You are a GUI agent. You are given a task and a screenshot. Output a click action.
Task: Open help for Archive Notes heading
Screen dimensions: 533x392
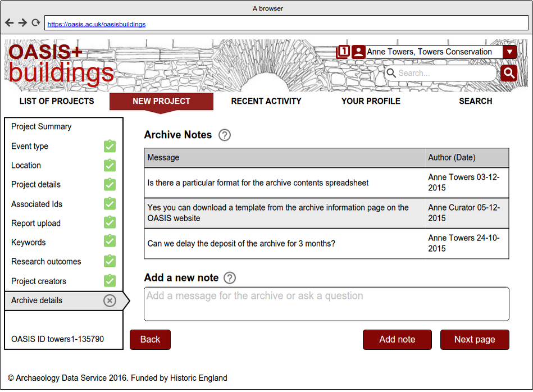[x=224, y=135]
